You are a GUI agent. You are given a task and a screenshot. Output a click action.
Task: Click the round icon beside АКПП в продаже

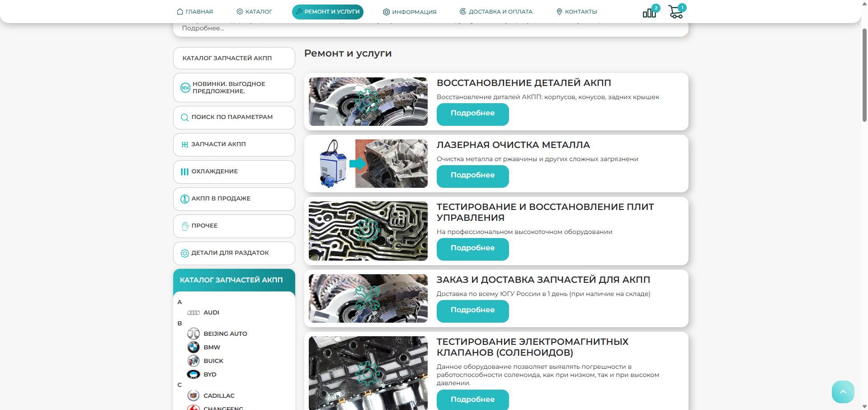click(x=185, y=199)
